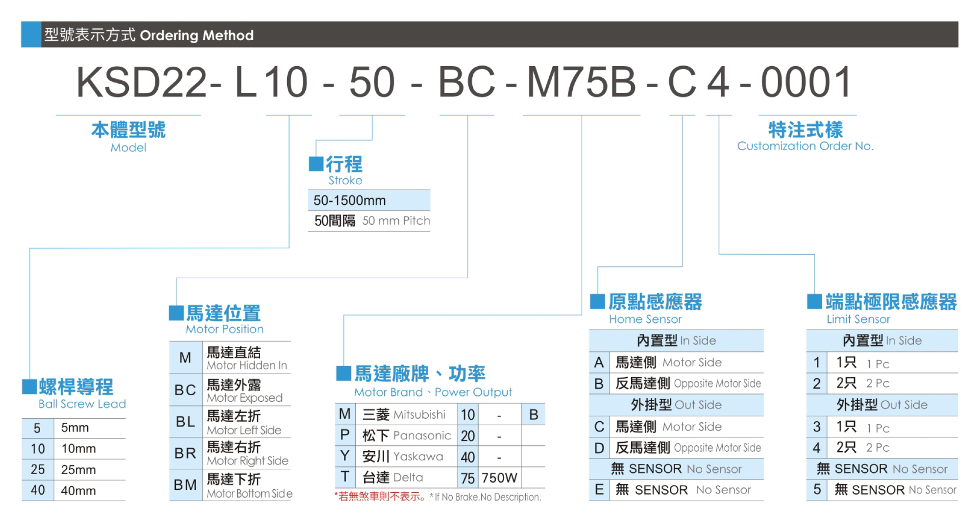Viewport: 980px width, 529px height.
Task: Click the 'BC' code segment in model number
Action: [466, 82]
